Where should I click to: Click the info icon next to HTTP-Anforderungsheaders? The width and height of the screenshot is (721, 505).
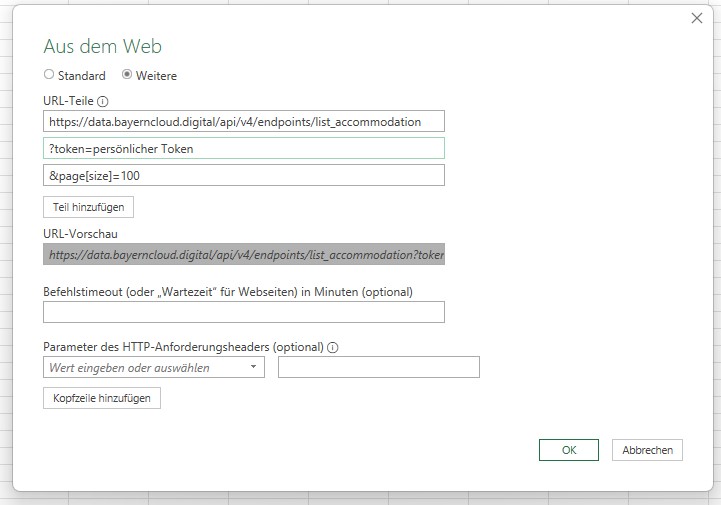[333, 348]
